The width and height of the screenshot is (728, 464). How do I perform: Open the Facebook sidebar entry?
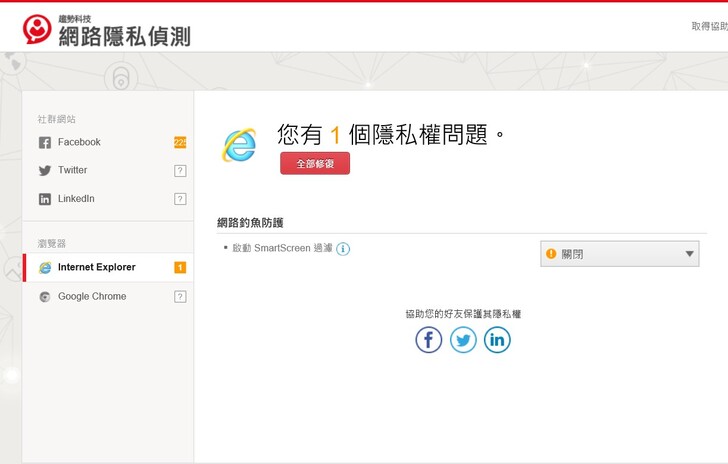coord(108,142)
